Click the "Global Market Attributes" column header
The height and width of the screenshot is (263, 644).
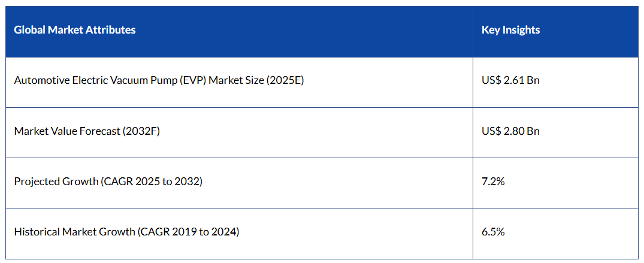[75, 30]
